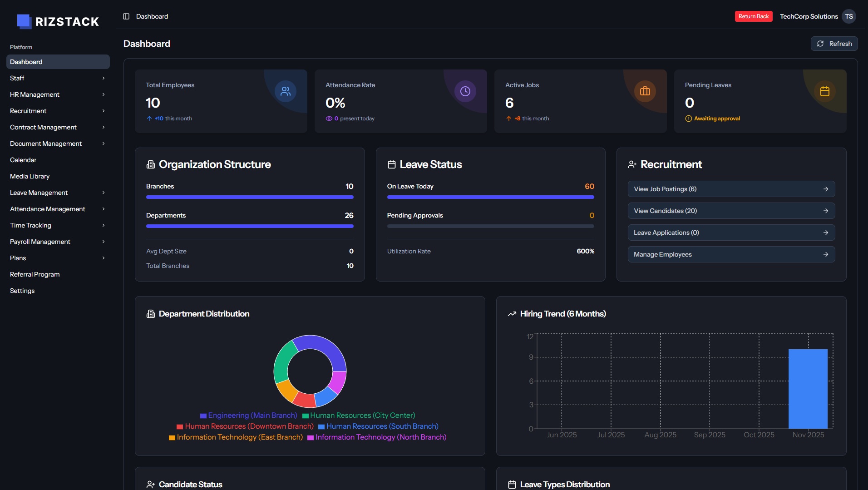Screen dimensions: 868x490
Task: Click the Total Employees people icon
Action: pos(285,91)
